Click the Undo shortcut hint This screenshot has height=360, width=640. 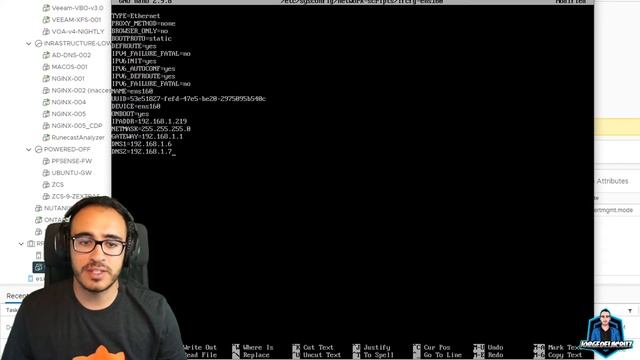point(489,347)
